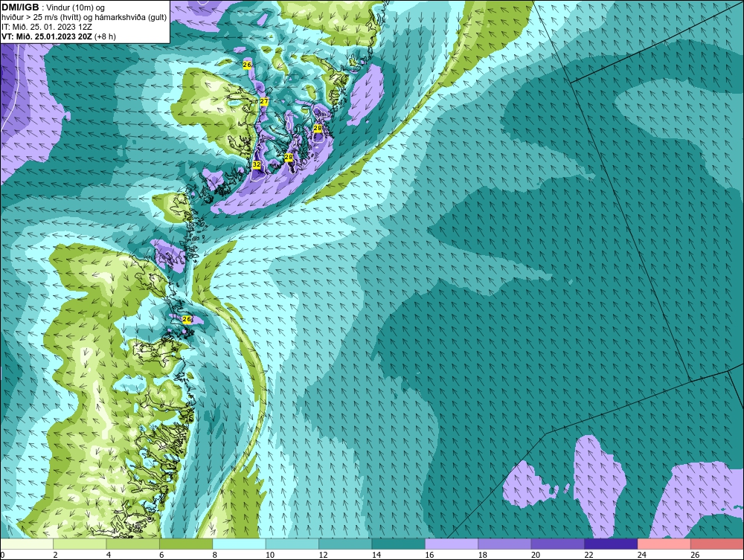744x560 pixels.
Task: Pick the 4–6 green legend swatch
Action: point(133,544)
